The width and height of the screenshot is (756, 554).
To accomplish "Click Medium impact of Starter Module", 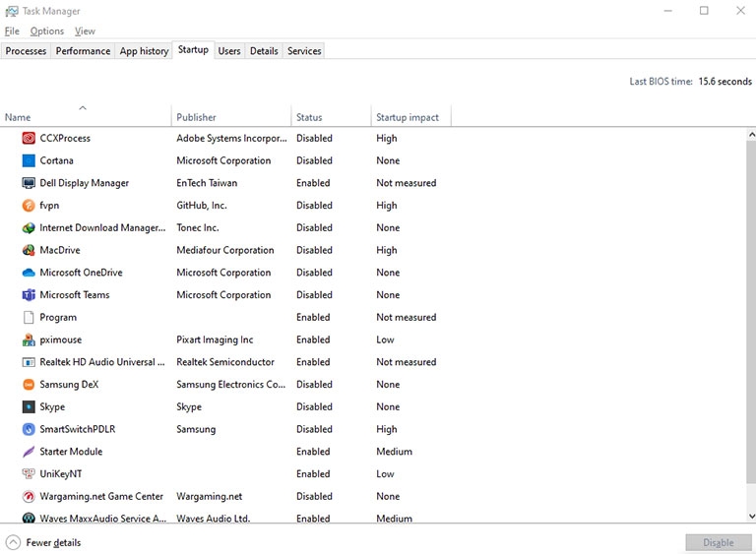I will pyautogui.click(x=395, y=452).
